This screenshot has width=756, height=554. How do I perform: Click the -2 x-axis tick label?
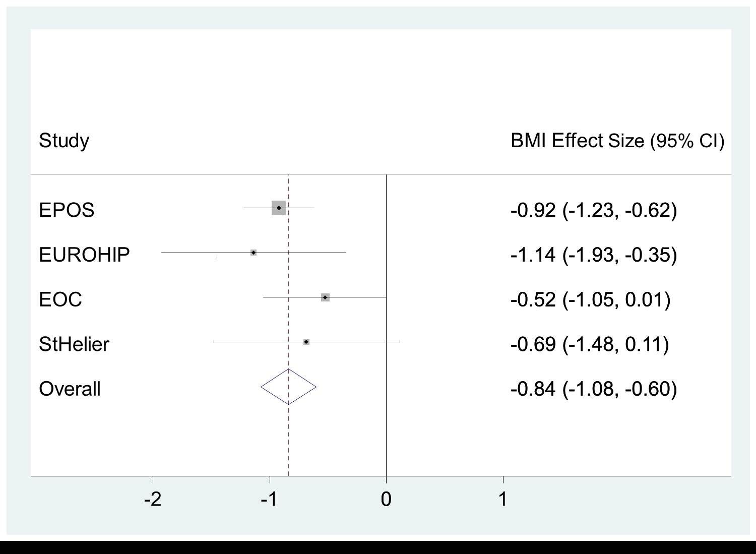(x=152, y=499)
